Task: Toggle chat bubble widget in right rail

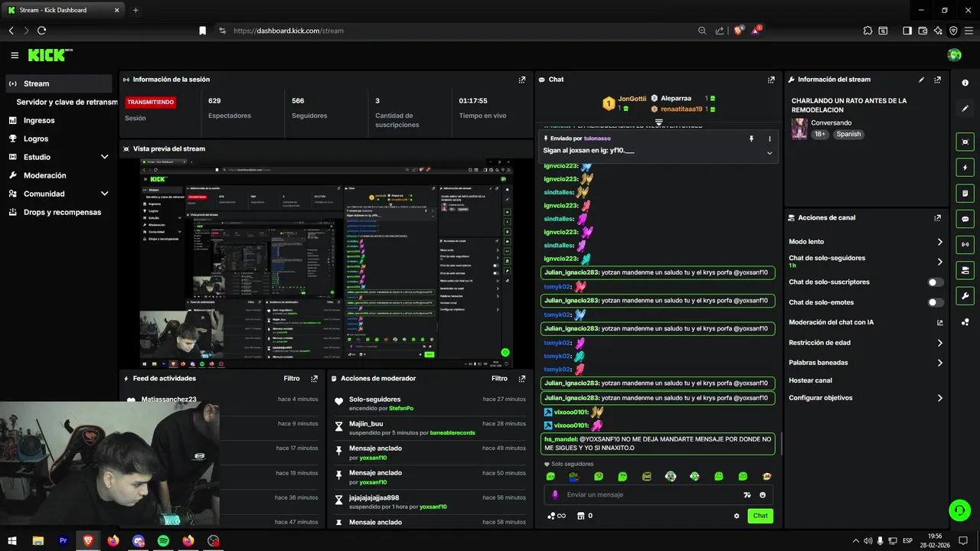Action: [x=965, y=219]
